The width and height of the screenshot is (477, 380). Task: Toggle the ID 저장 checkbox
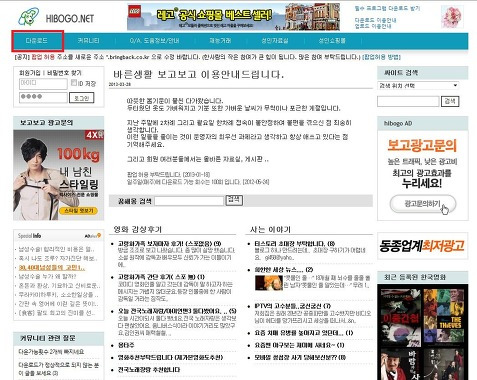coord(74,82)
